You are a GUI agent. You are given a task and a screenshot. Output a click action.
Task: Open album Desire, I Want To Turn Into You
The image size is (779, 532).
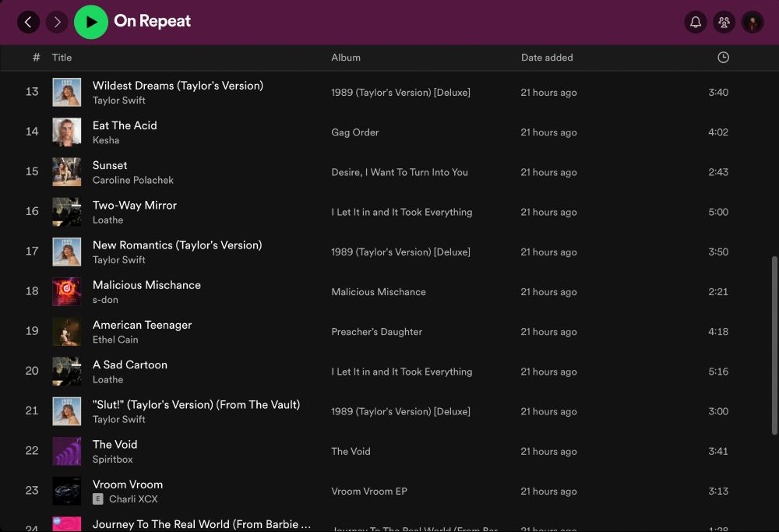coord(400,172)
